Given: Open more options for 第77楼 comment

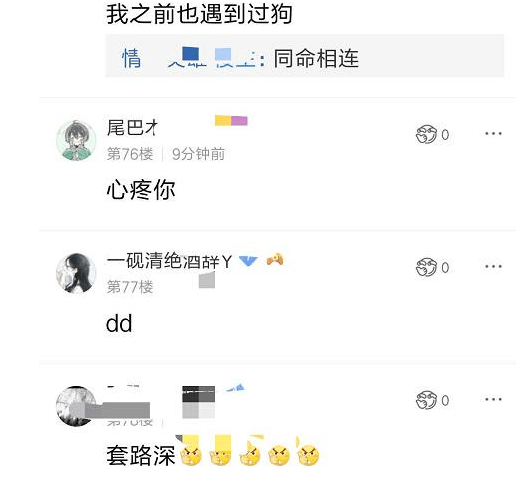Looking at the screenshot, I should tap(493, 266).
